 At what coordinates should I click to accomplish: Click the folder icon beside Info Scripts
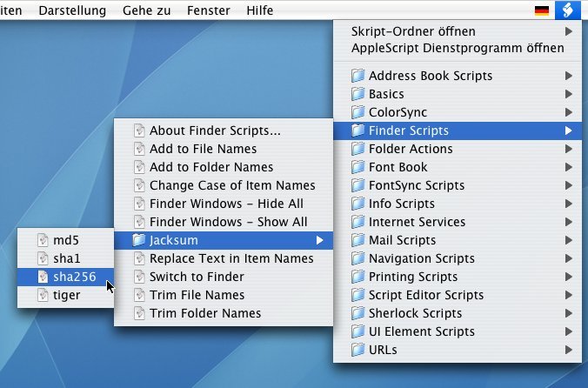coord(357,204)
